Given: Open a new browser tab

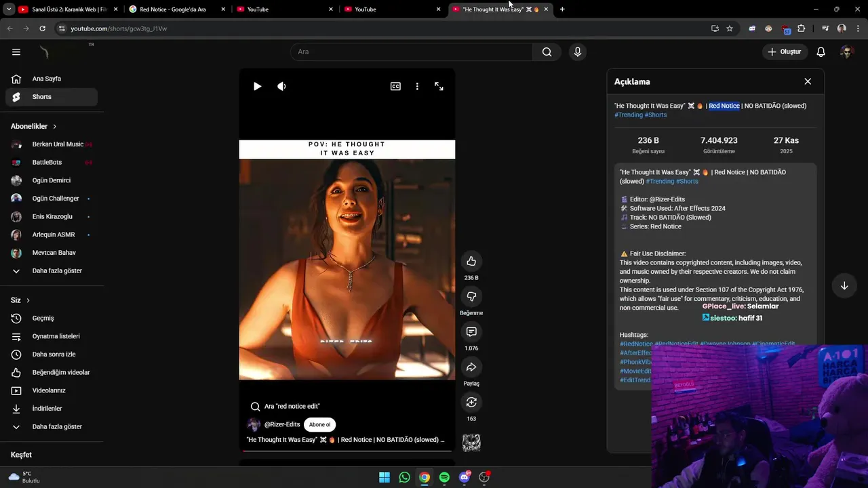Looking at the screenshot, I should coord(562,9).
